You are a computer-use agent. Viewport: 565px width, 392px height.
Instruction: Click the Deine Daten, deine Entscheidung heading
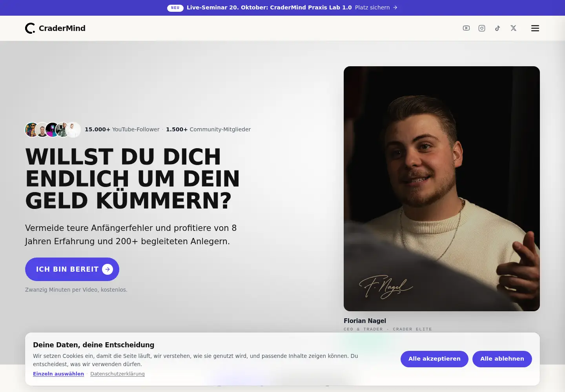coord(93,345)
